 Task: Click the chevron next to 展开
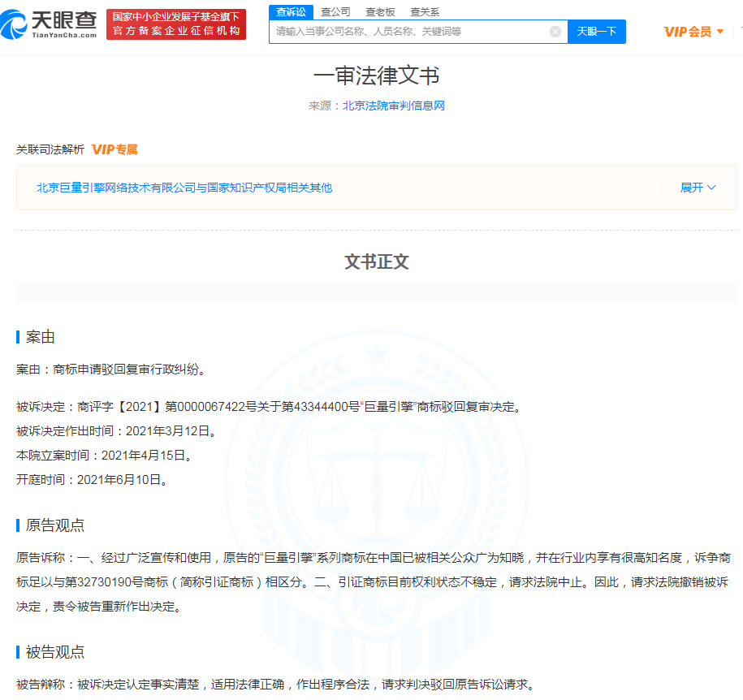click(711, 188)
